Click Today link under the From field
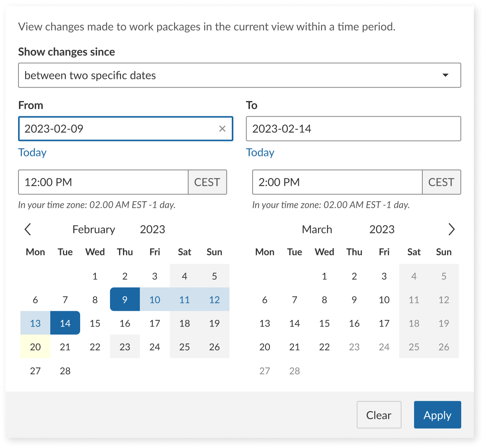 pyautogui.click(x=32, y=152)
